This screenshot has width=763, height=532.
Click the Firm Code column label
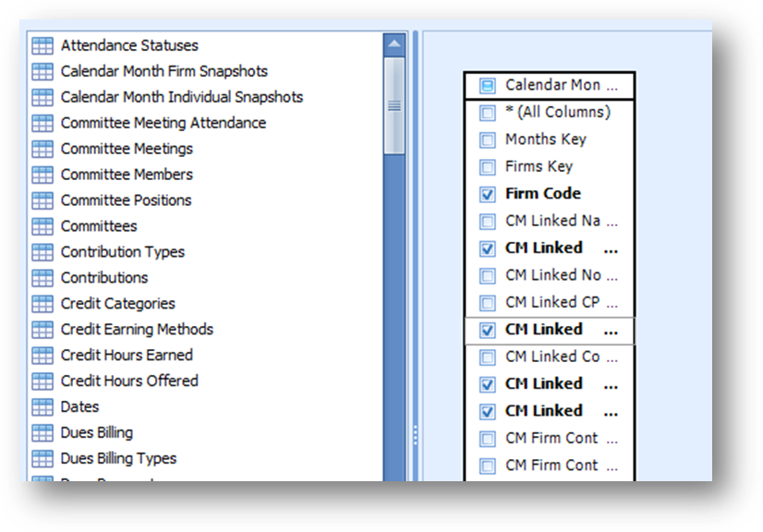coord(543,194)
